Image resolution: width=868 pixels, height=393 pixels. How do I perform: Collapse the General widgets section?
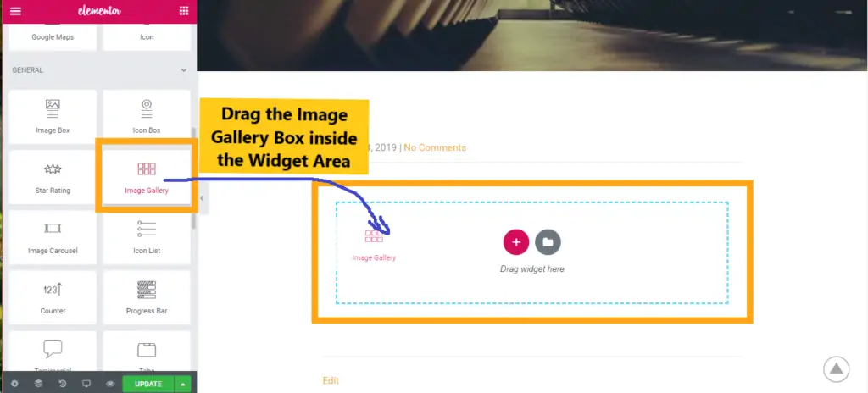[184, 70]
